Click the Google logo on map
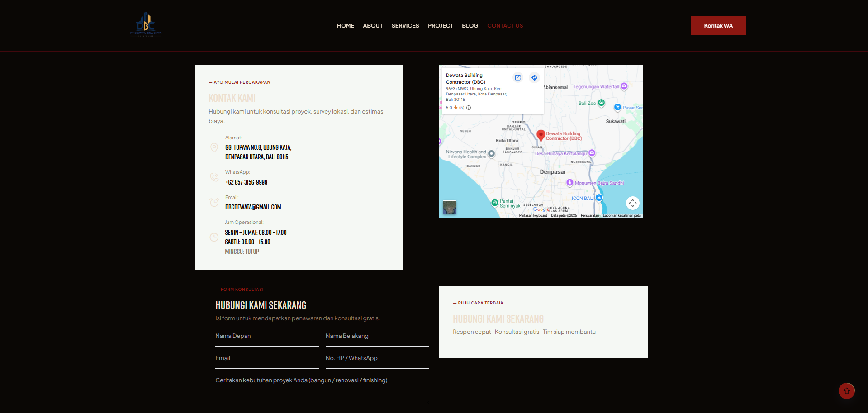Viewport: 868px width, 413px height. click(541, 209)
